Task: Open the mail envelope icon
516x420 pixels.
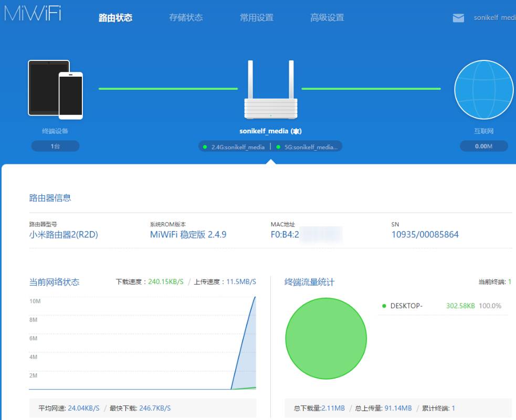Action: [x=458, y=18]
